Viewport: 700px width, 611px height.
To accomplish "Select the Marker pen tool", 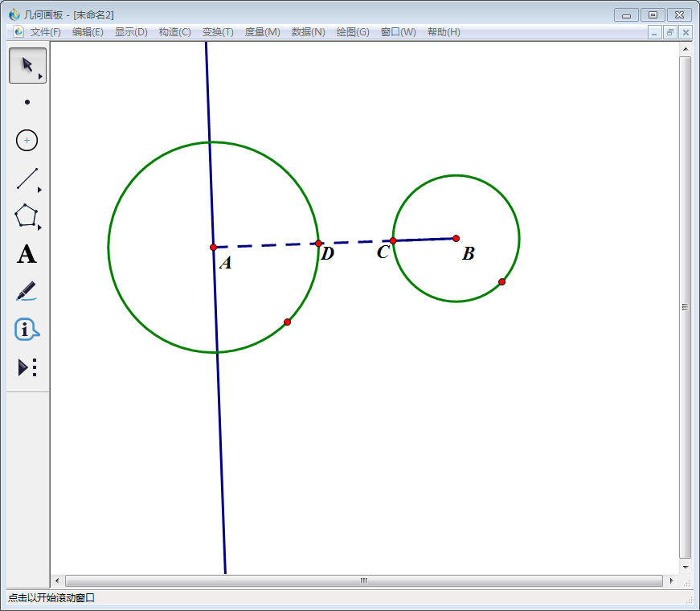I will 27,291.
